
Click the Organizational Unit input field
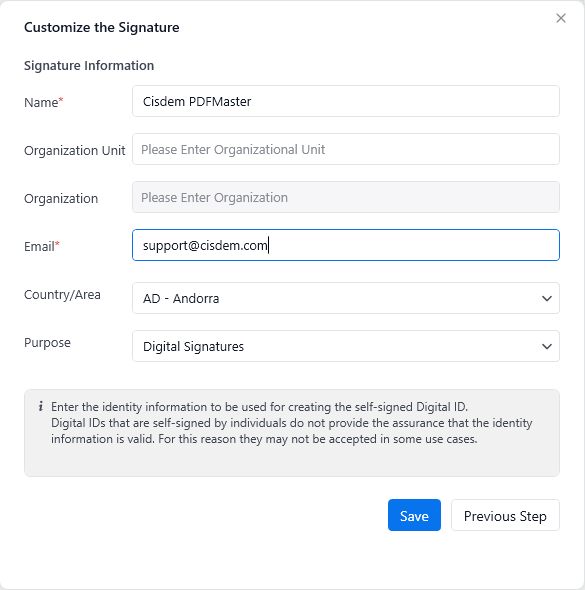pyautogui.click(x=346, y=149)
